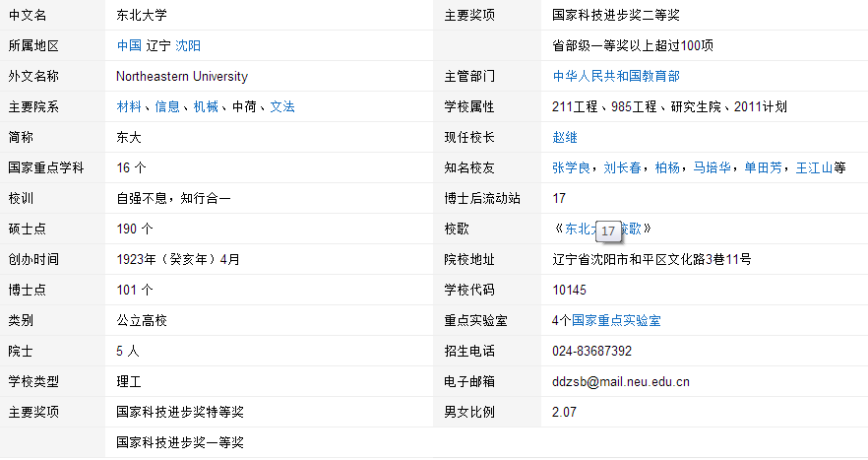Viewport: 868px width, 460px height.
Task: Click the 国家重点学科 field label
Action: pyautogui.click(x=46, y=167)
